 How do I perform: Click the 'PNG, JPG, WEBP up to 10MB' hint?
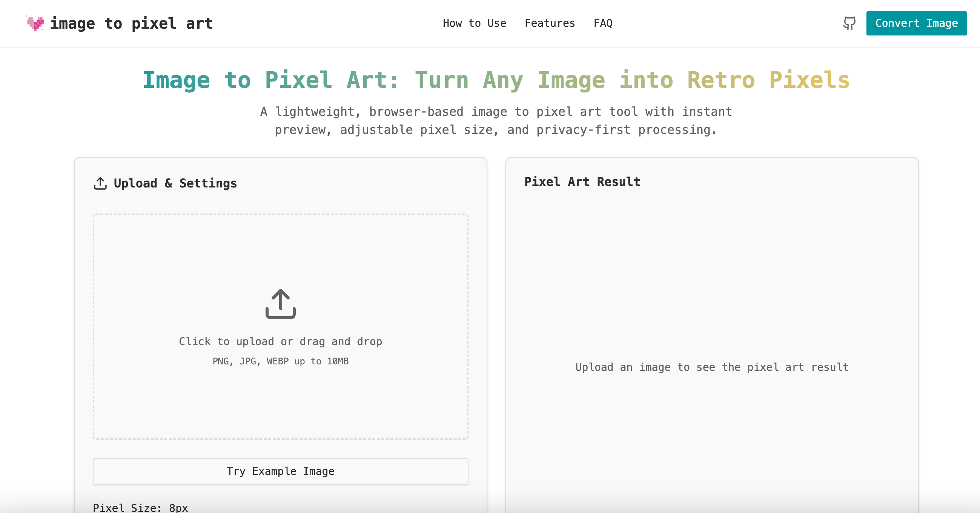point(280,361)
